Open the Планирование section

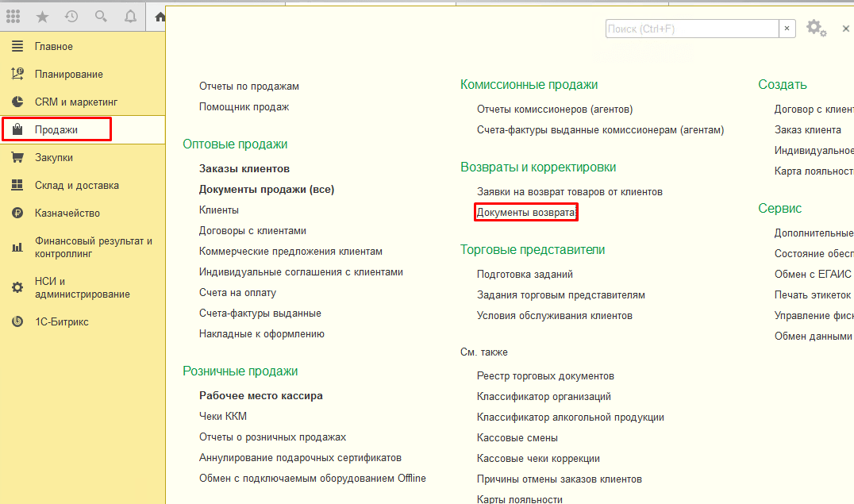tap(68, 74)
